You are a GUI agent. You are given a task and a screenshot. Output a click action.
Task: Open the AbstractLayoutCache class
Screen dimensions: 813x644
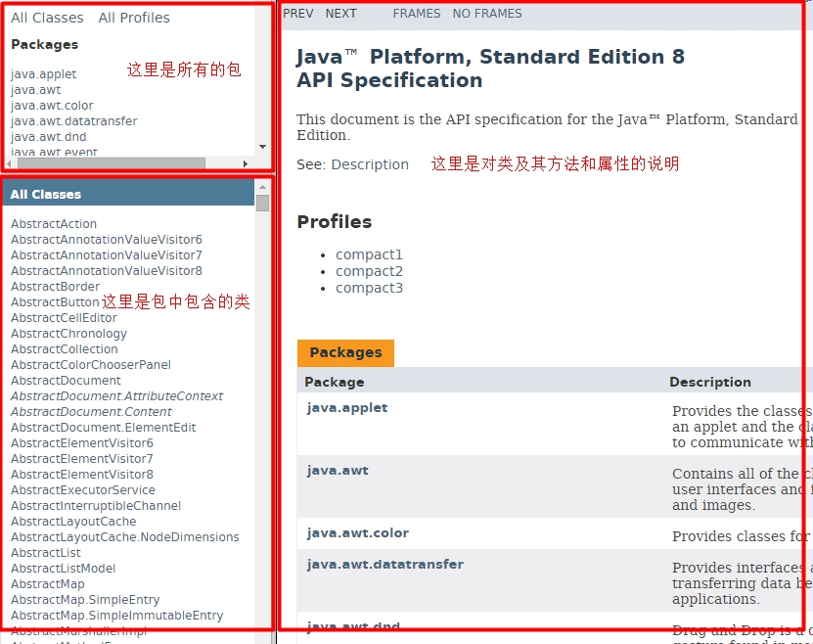click(x=73, y=521)
